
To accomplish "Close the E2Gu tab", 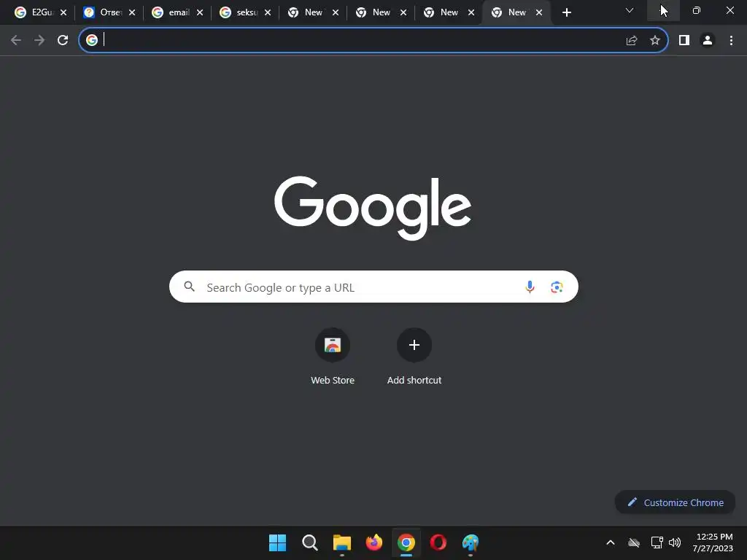I will click(63, 12).
